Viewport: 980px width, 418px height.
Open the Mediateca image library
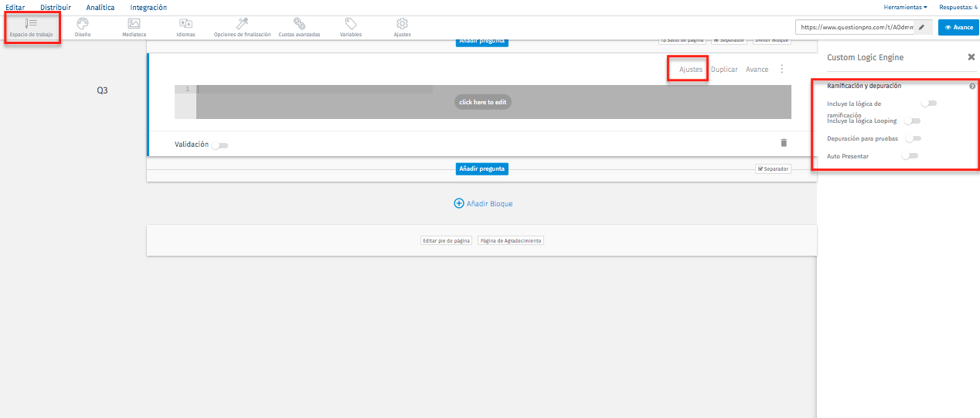click(x=134, y=28)
